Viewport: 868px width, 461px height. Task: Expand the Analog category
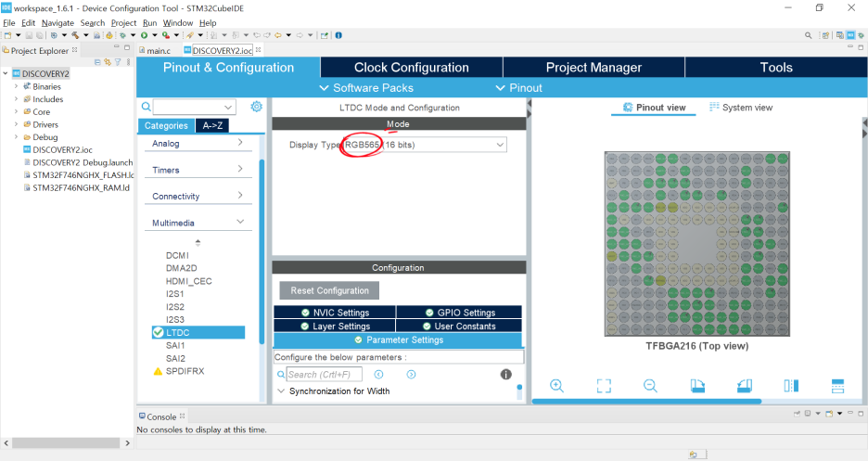[x=239, y=142]
